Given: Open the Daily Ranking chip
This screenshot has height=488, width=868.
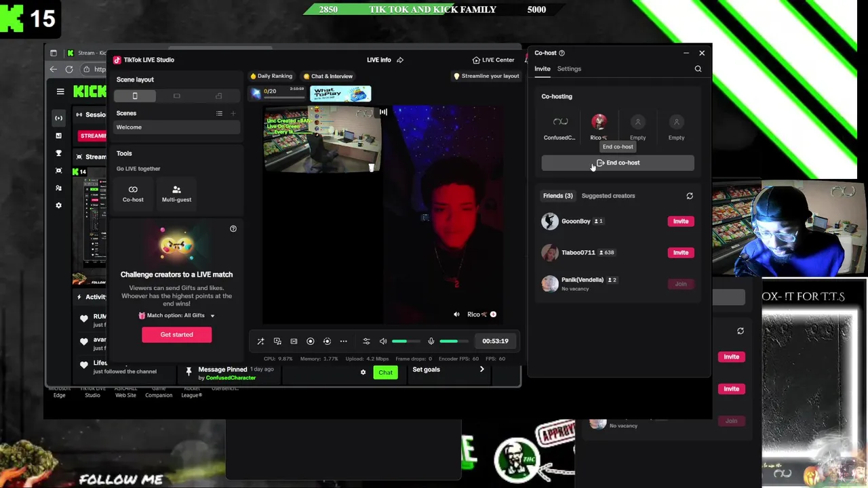Looking at the screenshot, I should (x=271, y=76).
